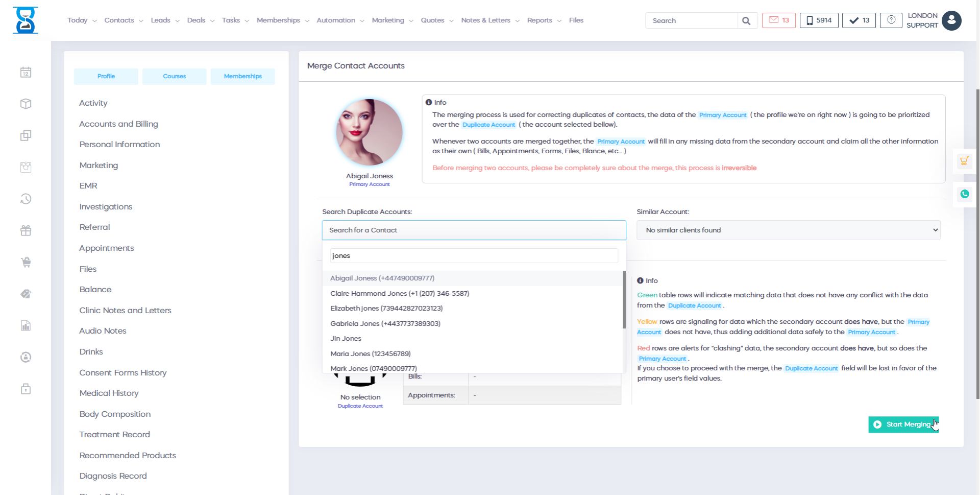Open the mail notifications showing 13
980x495 pixels.
point(778,20)
